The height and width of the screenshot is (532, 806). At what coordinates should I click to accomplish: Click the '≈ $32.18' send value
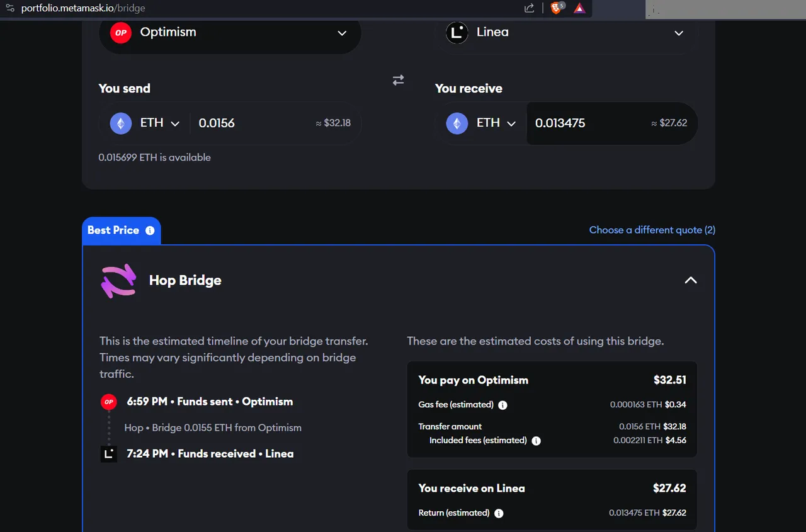coord(333,123)
